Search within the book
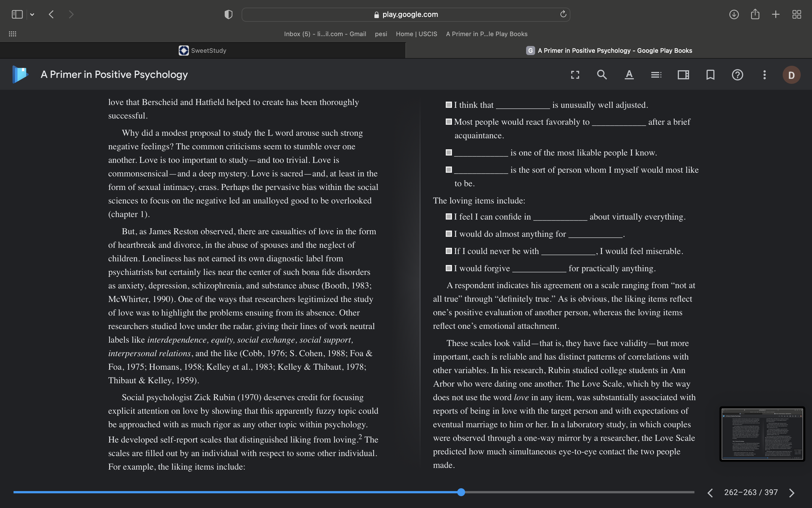 click(x=602, y=75)
